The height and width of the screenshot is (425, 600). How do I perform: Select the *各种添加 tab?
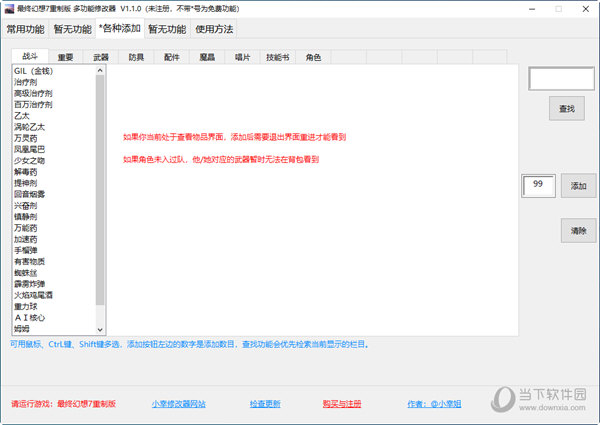point(120,28)
